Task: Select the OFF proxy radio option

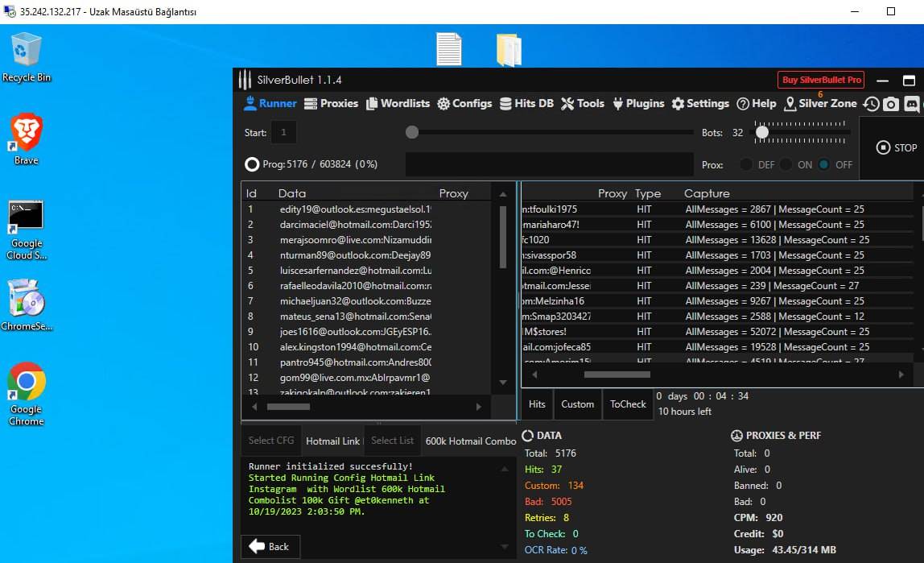Action: coord(823,164)
